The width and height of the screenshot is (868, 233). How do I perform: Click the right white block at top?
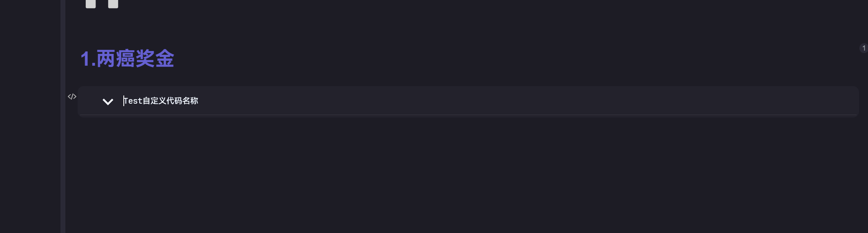point(113,4)
